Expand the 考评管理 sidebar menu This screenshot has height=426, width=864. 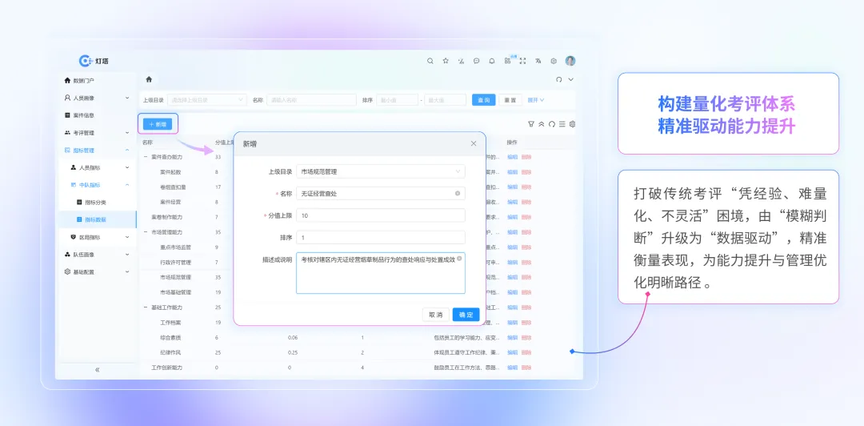pyautogui.click(x=96, y=133)
